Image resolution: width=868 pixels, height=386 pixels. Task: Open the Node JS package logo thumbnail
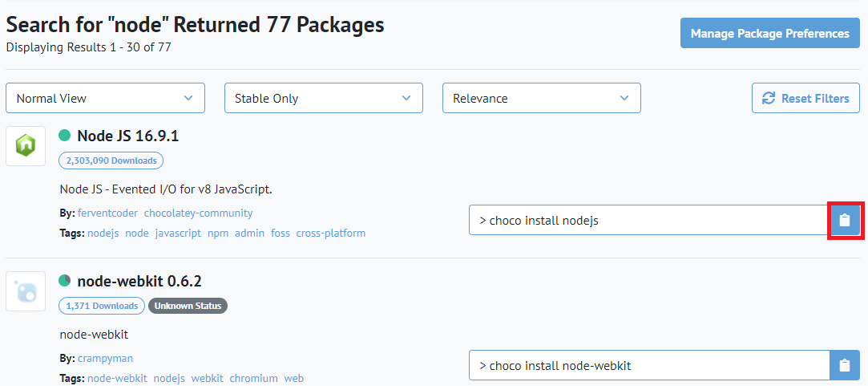tap(26, 146)
